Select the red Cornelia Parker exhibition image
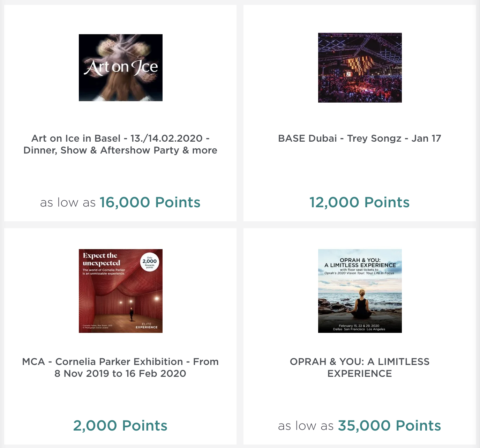 click(x=121, y=291)
